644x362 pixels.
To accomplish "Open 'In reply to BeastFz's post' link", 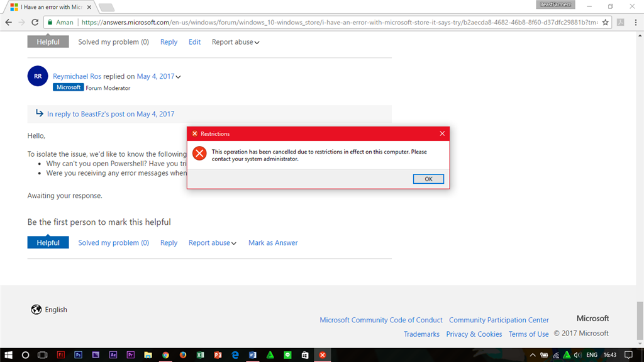I will pos(111,114).
